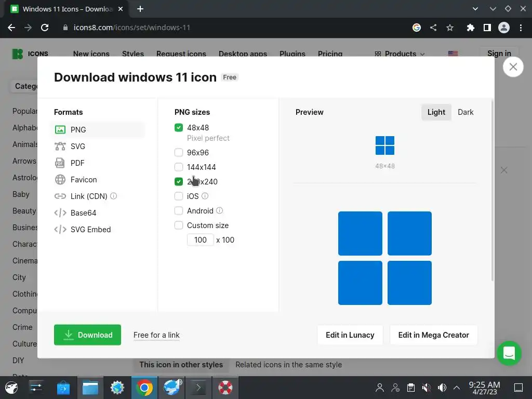Open the Styles menu item
Viewport: 532px width, 399px height.
[133, 54]
